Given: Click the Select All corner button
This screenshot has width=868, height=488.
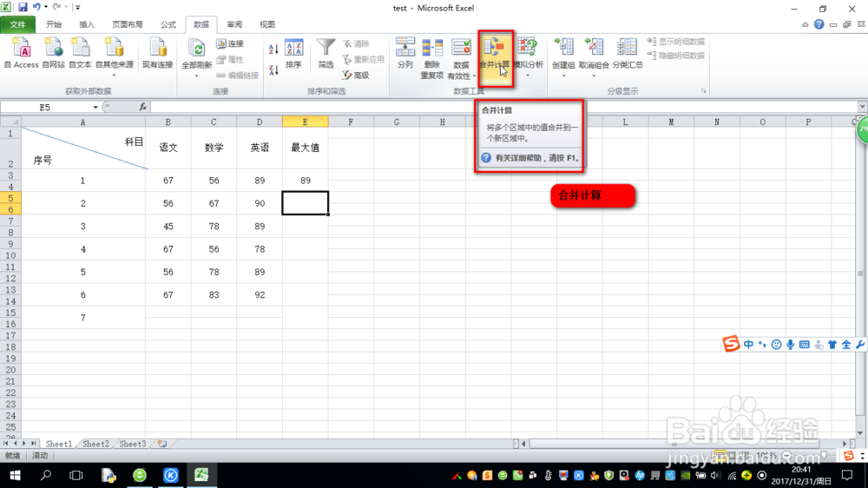Looking at the screenshot, I should [x=10, y=122].
